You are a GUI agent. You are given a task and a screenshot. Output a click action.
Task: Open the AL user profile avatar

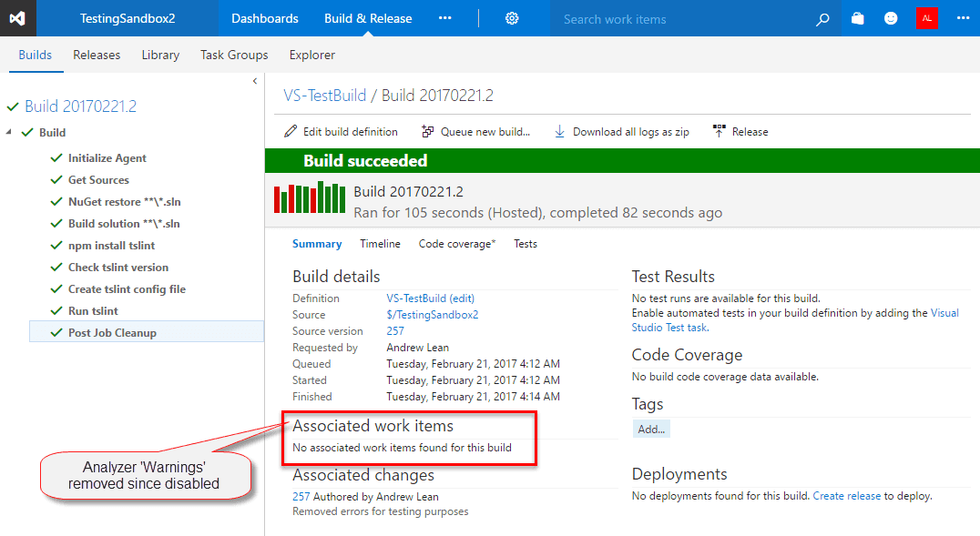(926, 18)
